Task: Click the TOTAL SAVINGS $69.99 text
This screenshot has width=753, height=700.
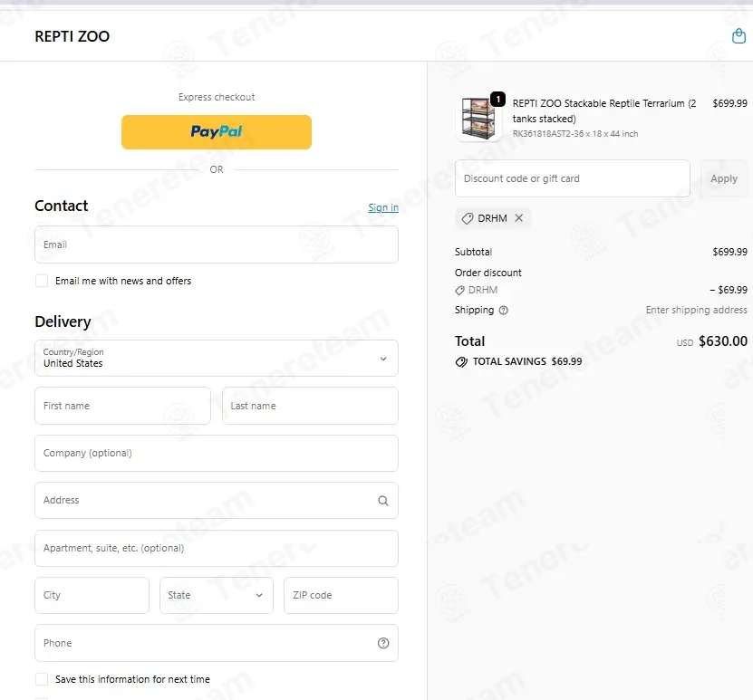Action: (527, 361)
